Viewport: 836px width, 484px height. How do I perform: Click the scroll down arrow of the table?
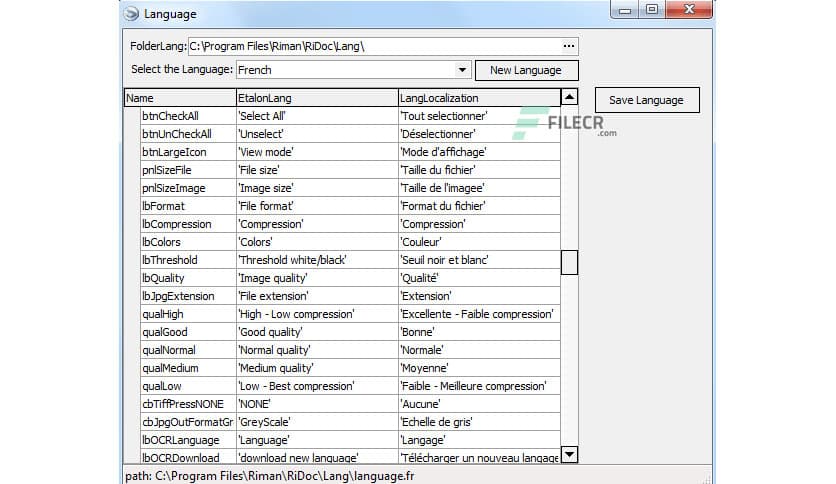pos(569,454)
